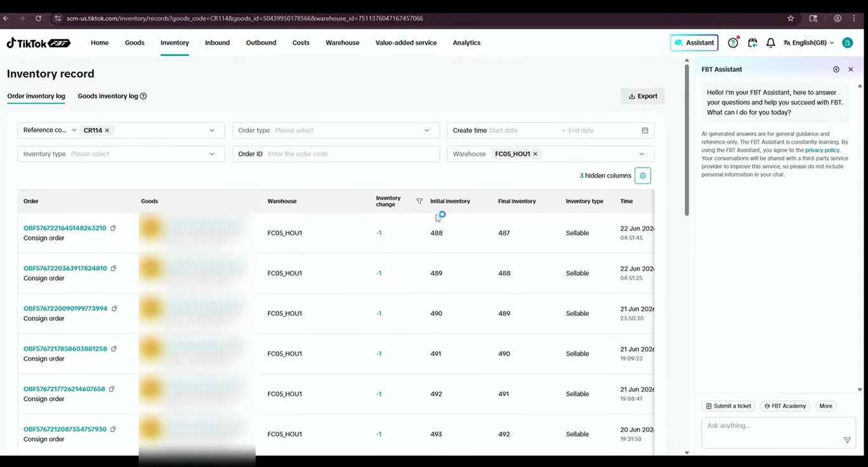The height and width of the screenshot is (467, 868).
Task: Click the Ask anything chat input
Action: point(778,433)
